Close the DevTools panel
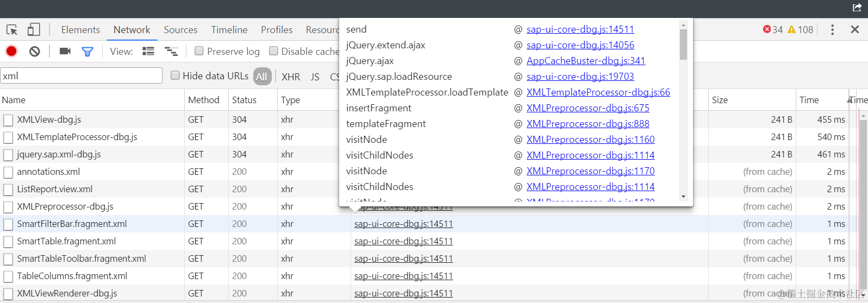The height and width of the screenshot is (303, 868). point(855,29)
